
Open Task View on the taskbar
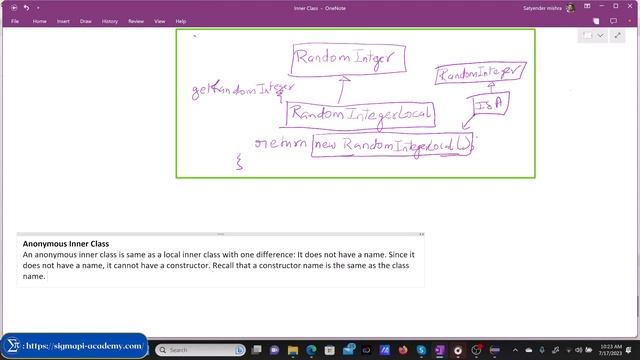[x=256, y=350]
